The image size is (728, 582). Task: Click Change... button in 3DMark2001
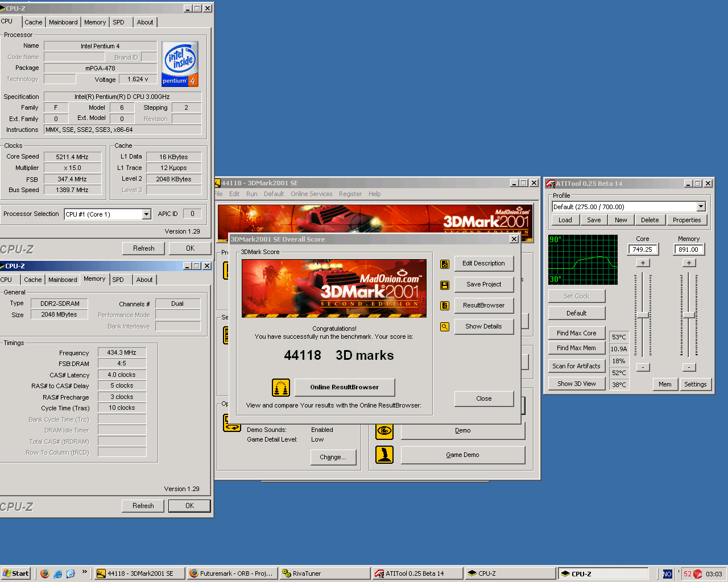click(x=333, y=458)
